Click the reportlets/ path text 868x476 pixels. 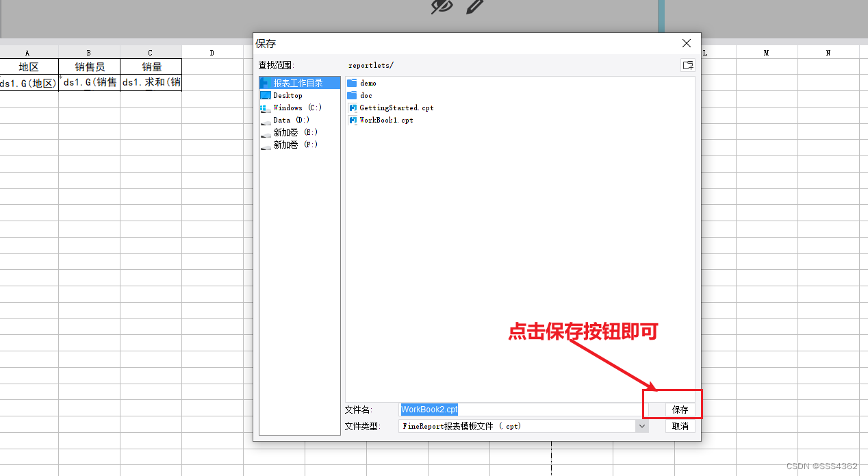tap(371, 66)
